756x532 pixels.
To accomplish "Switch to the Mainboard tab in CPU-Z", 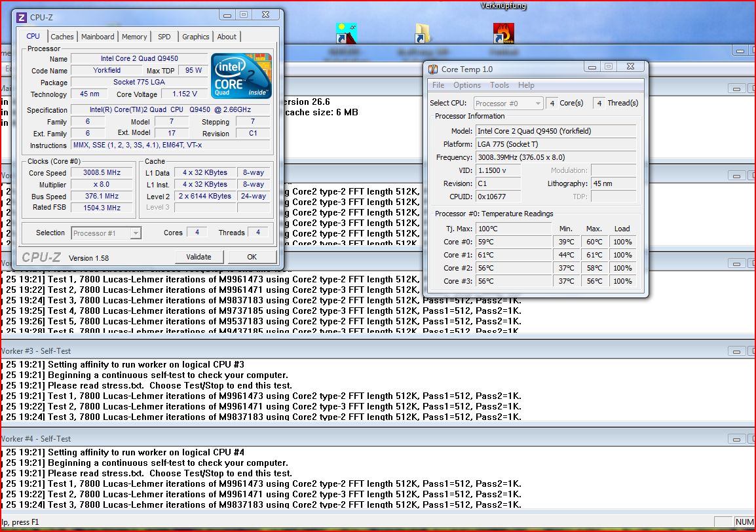I will (x=98, y=37).
